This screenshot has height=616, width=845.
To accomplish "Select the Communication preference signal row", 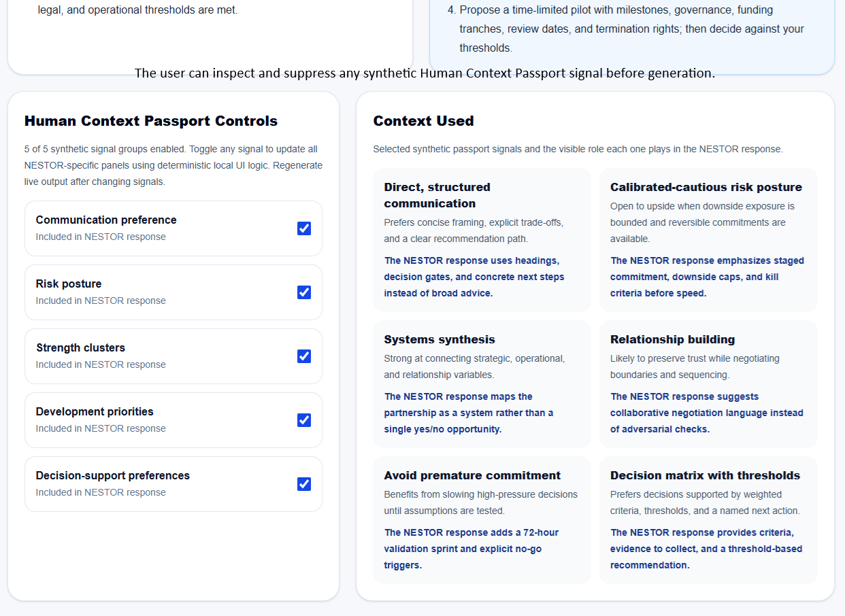I will 173,228.
